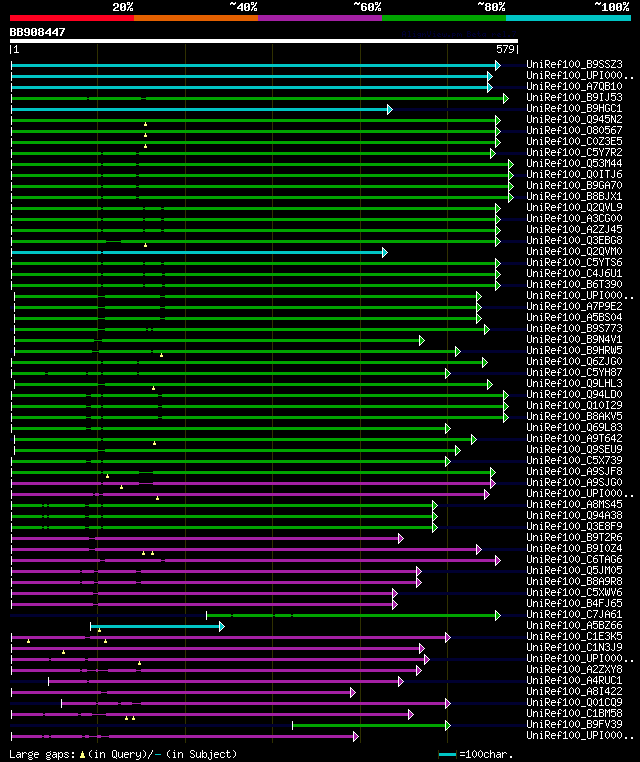
Task: Open hit UniRef100_B9IJ53
Action: (x=574, y=97)
